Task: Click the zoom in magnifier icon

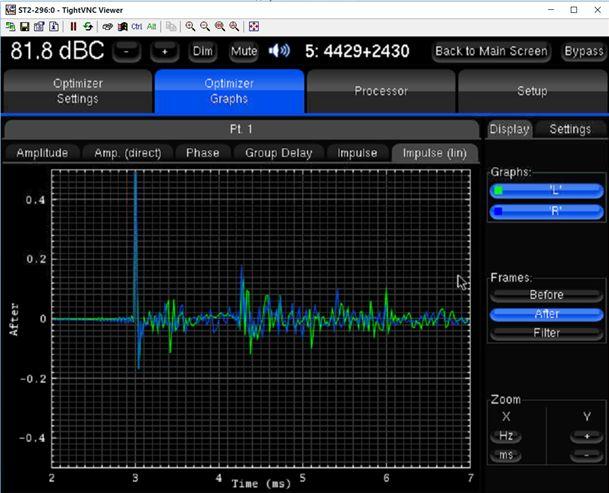Action: 190,26
